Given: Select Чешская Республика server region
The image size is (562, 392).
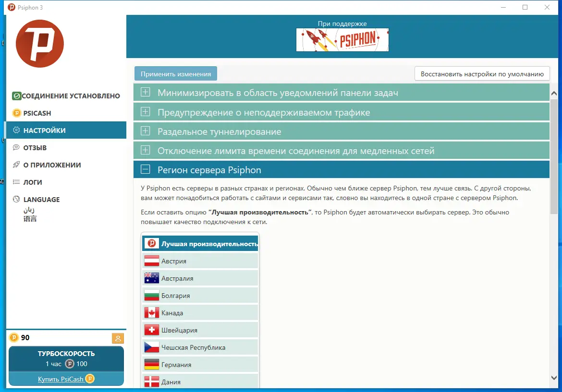Looking at the screenshot, I should tap(200, 347).
